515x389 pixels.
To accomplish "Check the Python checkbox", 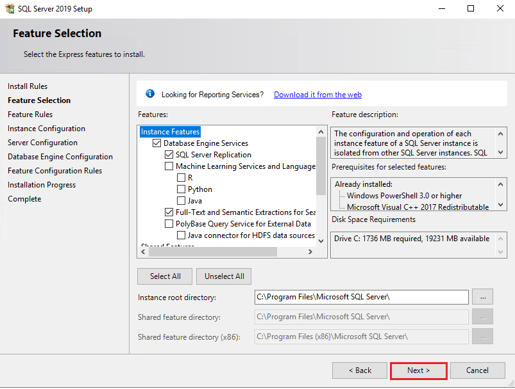I will tap(181, 189).
